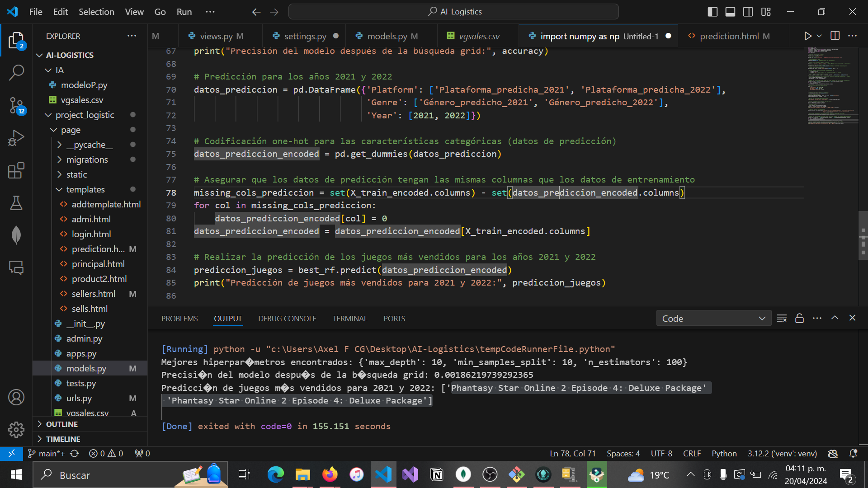Clear the output panel
Screen dimensions: 868x488
(782, 319)
